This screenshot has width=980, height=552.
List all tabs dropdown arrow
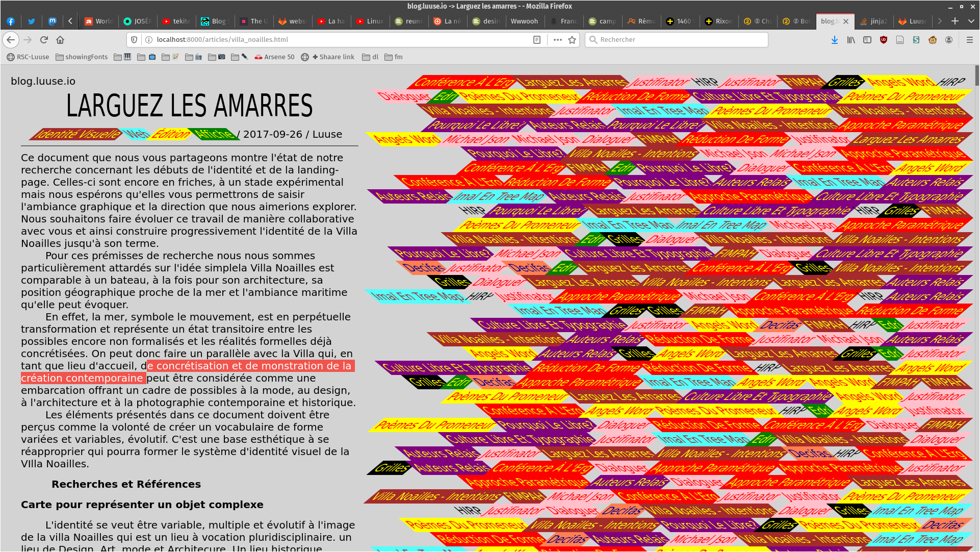pyautogui.click(x=971, y=21)
